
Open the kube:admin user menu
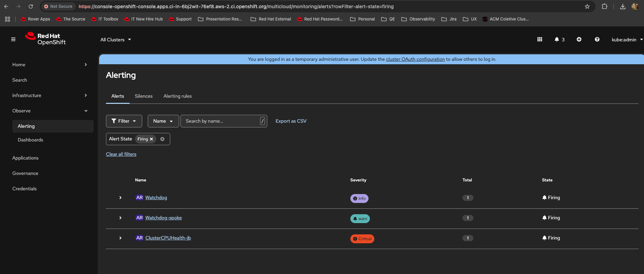click(x=627, y=40)
